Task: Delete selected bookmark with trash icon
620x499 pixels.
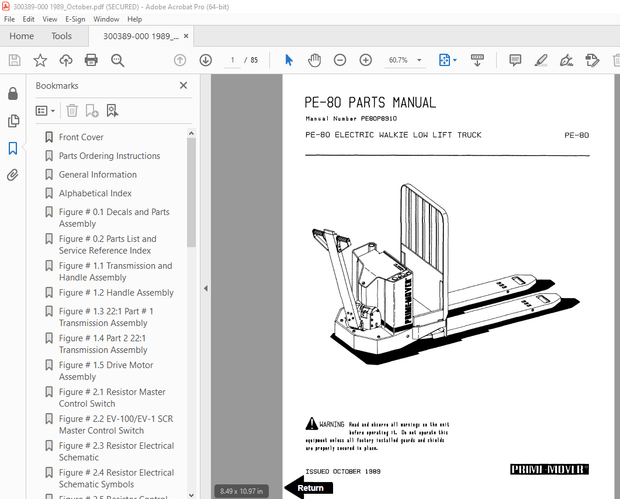Action: pos(72,111)
